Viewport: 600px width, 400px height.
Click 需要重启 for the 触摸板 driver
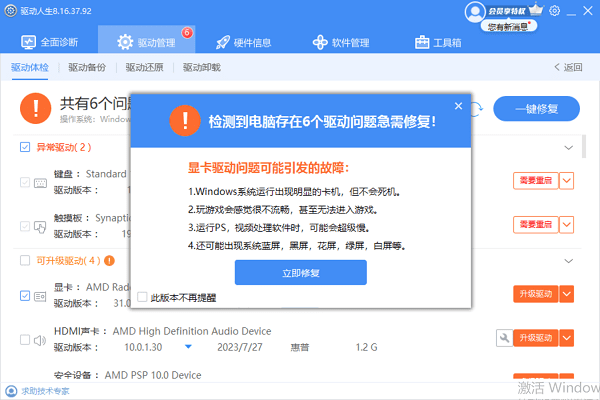[x=535, y=225]
